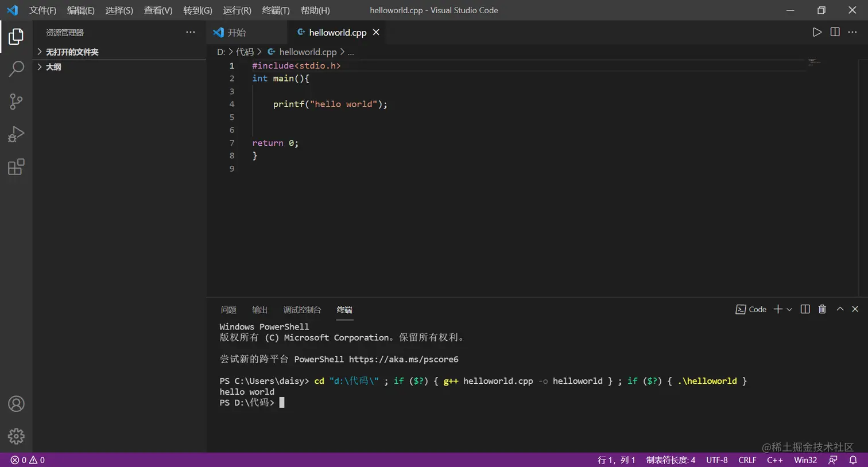Click the notifications bell in the status bar
The height and width of the screenshot is (467, 868).
[855, 460]
